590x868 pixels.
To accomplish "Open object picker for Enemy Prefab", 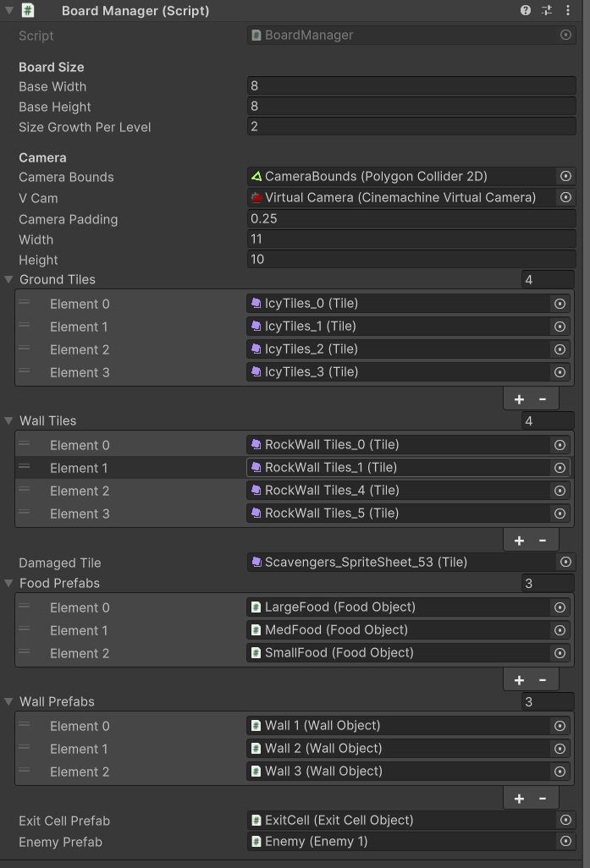I will pos(566,842).
